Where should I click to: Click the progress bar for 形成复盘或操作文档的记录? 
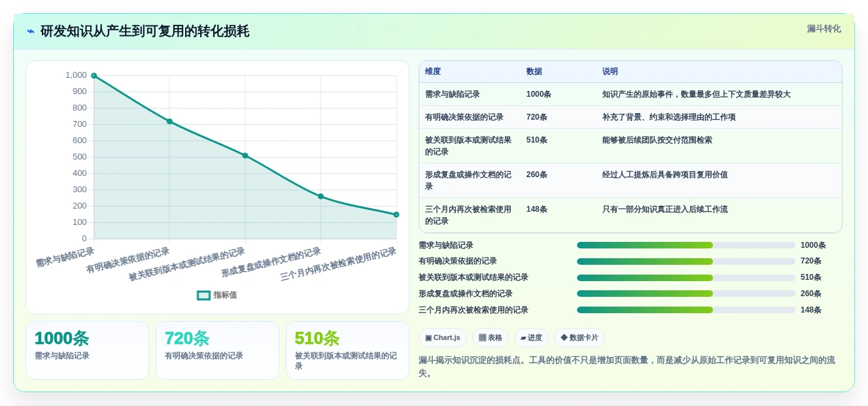tap(686, 294)
